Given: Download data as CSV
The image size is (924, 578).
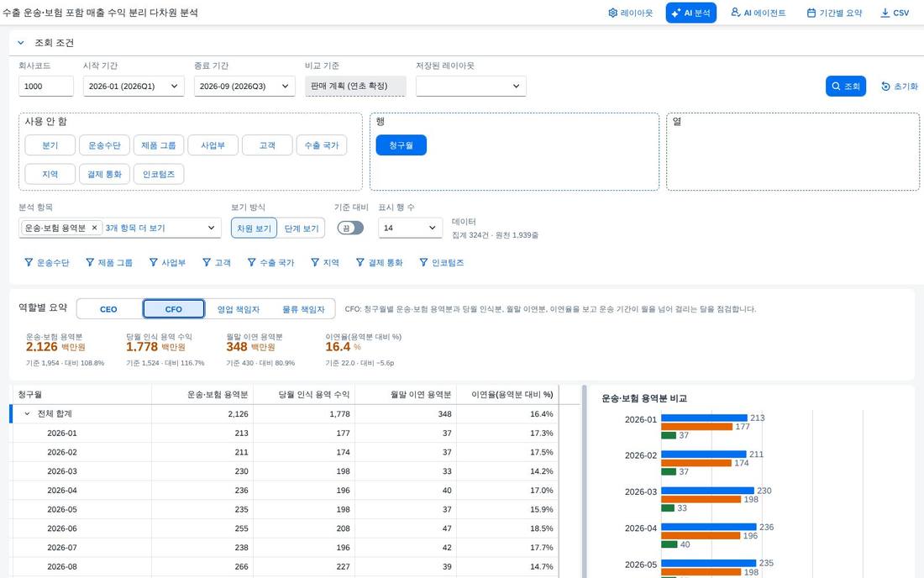Looking at the screenshot, I should tap(895, 13).
